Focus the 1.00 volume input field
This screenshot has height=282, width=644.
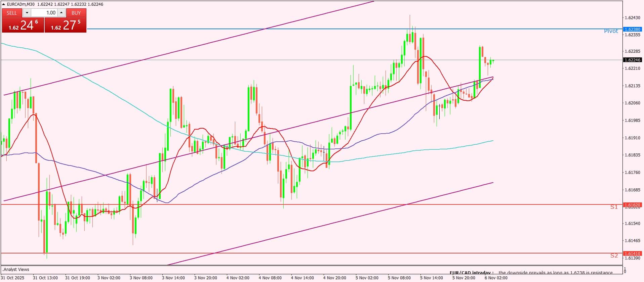coord(44,13)
